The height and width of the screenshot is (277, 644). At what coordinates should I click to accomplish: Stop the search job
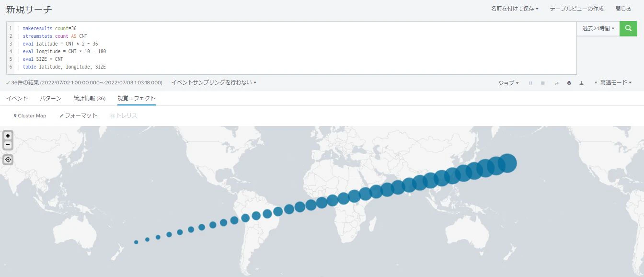[543, 83]
